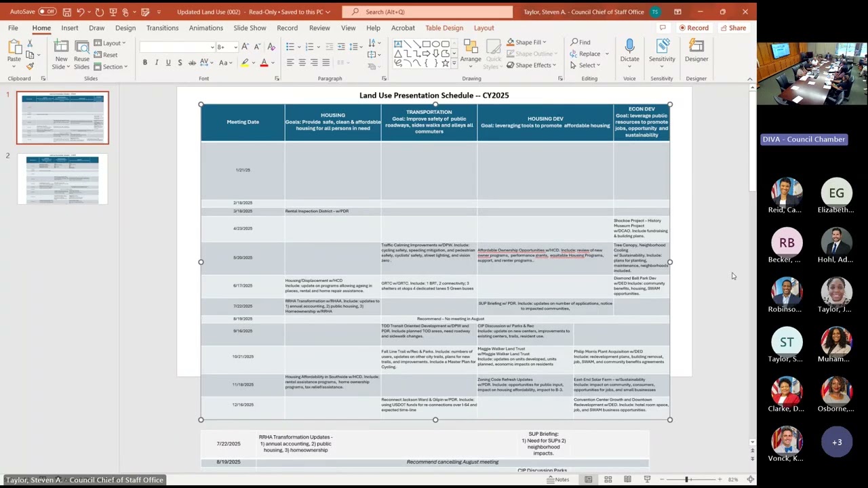Open Change Case dropdown
868x488 pixels.
(x=225, y=62)
